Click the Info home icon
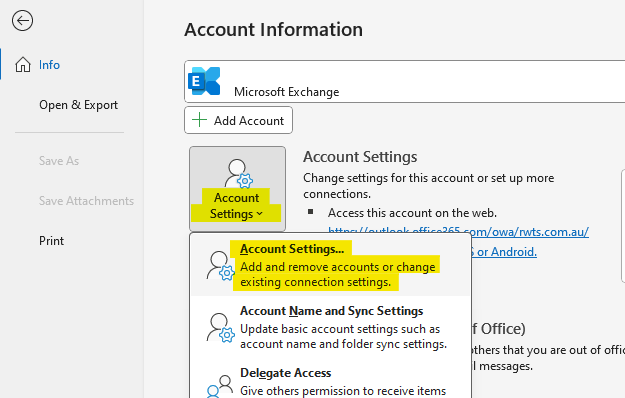 (x=23, y=65)
